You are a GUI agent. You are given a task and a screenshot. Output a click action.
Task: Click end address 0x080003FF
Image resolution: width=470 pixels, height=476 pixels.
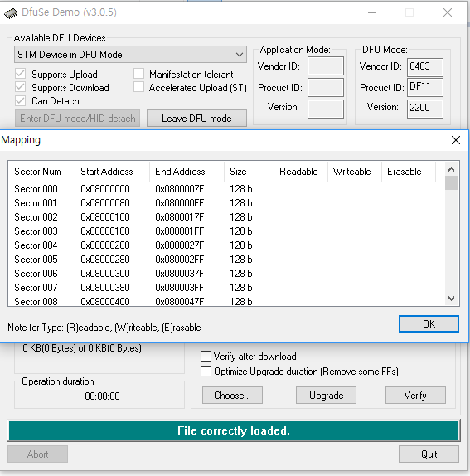(180, 288)
